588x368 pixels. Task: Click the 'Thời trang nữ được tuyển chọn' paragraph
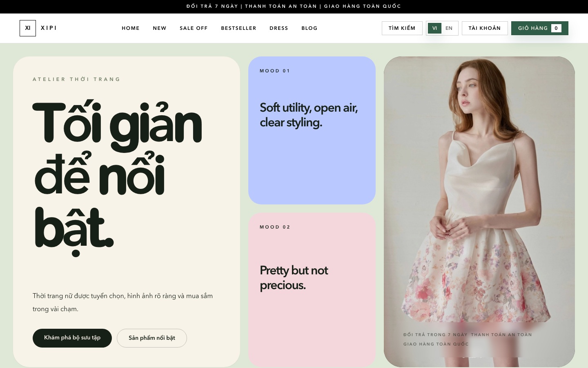click(x=122, y=302)
